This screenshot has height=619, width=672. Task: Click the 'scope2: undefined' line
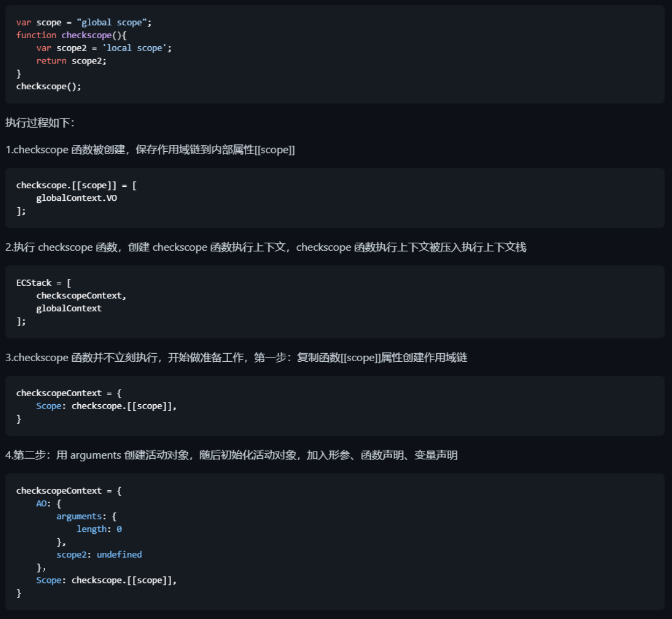[x=99, y=554]
